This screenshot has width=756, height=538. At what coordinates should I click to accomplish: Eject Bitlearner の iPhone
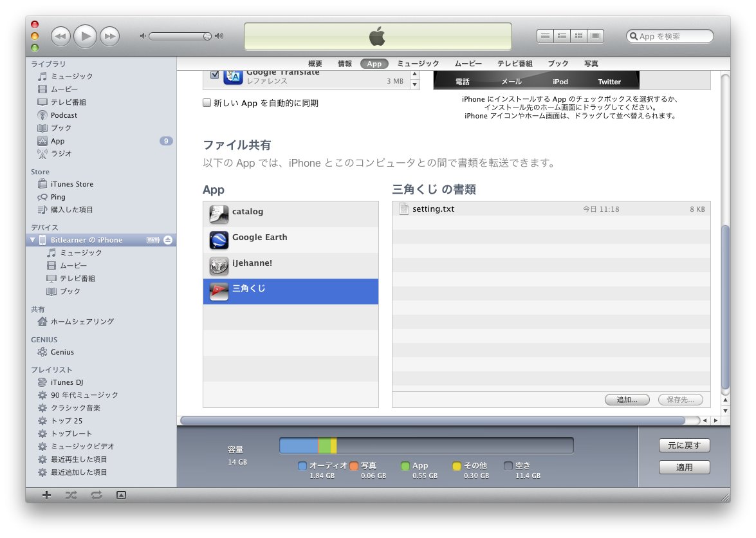tap(168, 239)
